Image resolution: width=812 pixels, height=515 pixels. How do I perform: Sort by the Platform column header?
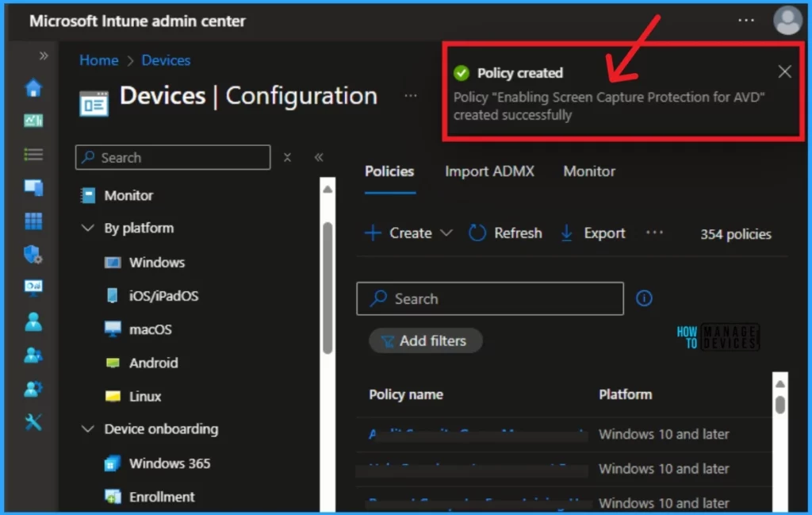click(x=625, y=395)
